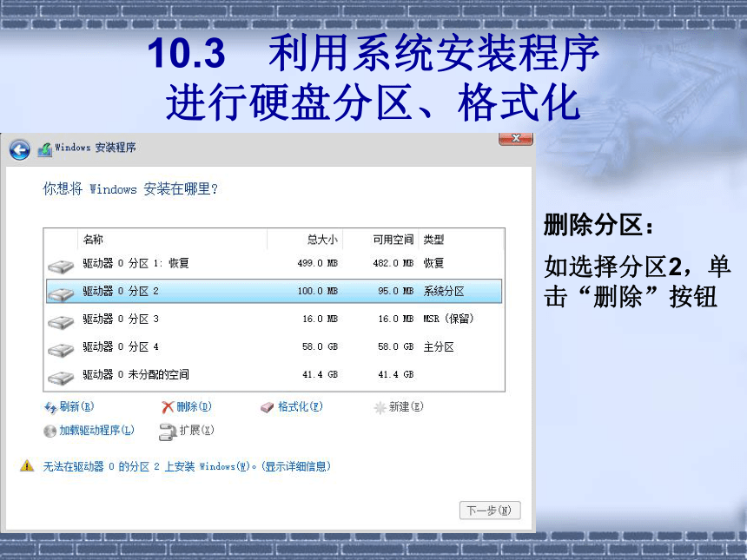The height and width of the screenshot is (560, 747).
Task: Click the Windows setup program icon
Action: (45, 149)
